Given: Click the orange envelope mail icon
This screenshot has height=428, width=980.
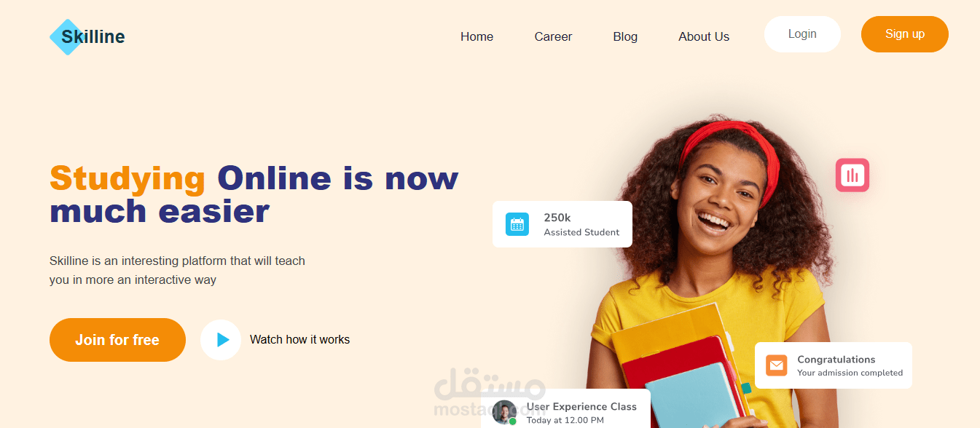Looking at the screenshot, I should [x=777, y=365].
